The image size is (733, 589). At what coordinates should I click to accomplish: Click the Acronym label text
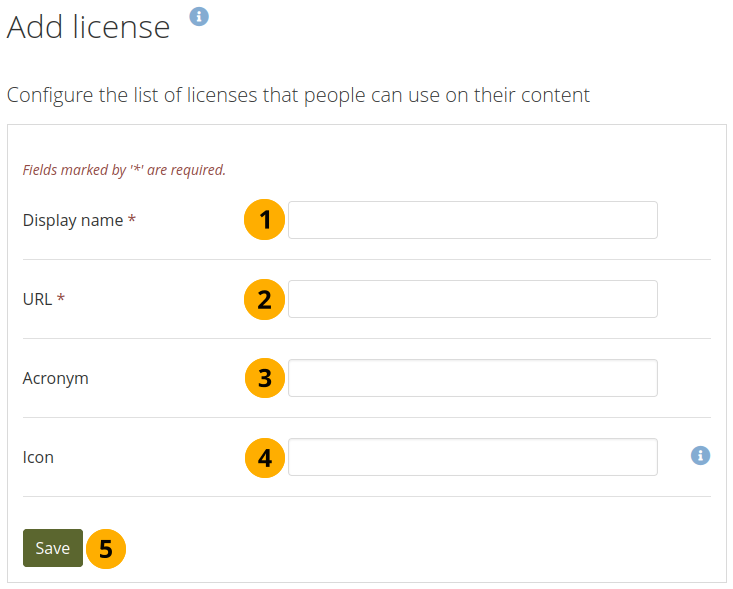(x=55, y=378)
